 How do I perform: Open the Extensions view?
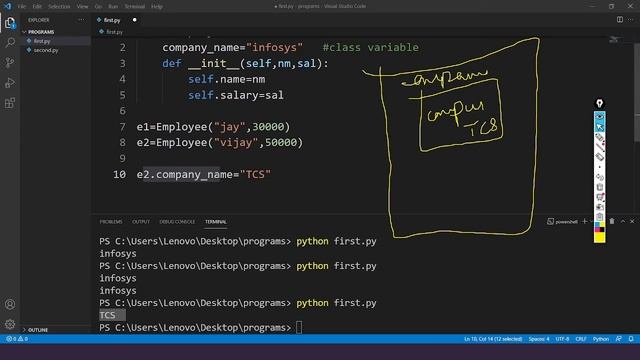coord(10,102)
